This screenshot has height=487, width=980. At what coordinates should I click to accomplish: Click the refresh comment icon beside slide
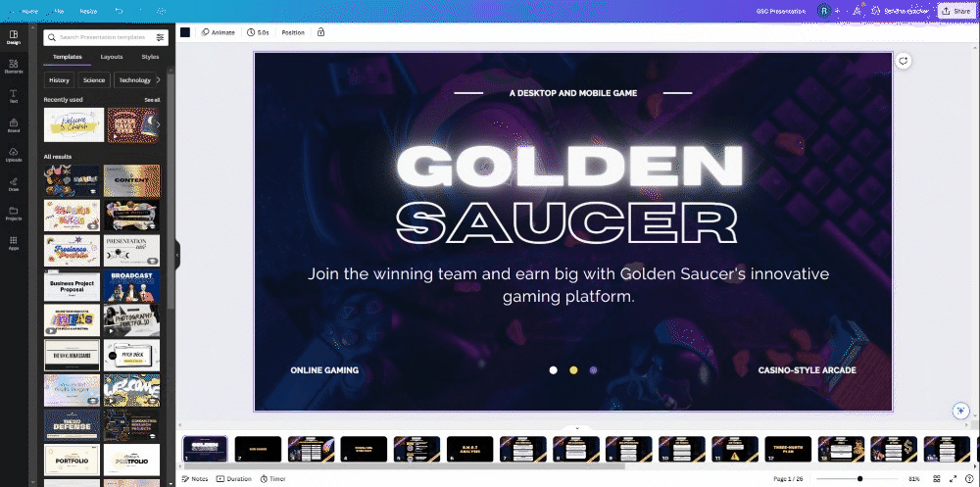point(904,61)
